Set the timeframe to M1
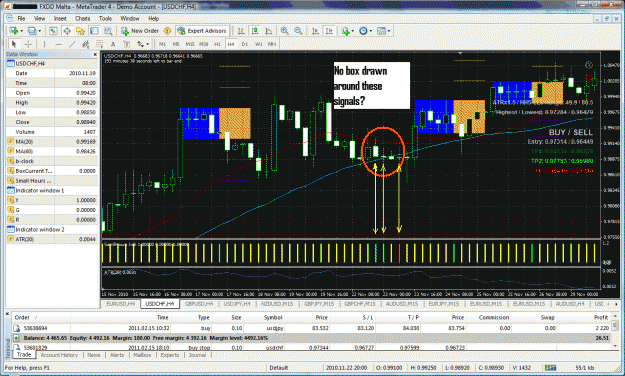This screenshot has width=625, height=376. [x=162, y=44]
